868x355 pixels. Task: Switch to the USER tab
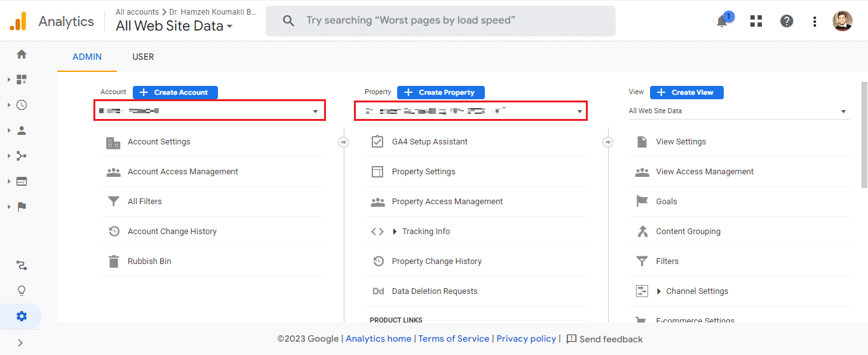[x=143, y=57]
